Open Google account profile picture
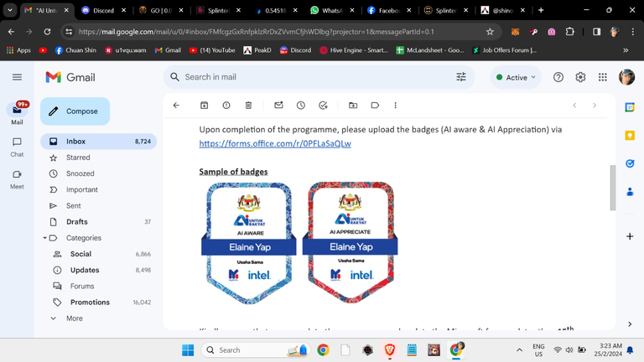This screenshot has width=644, height=362. pyautogui.click(x=626, y=77)
